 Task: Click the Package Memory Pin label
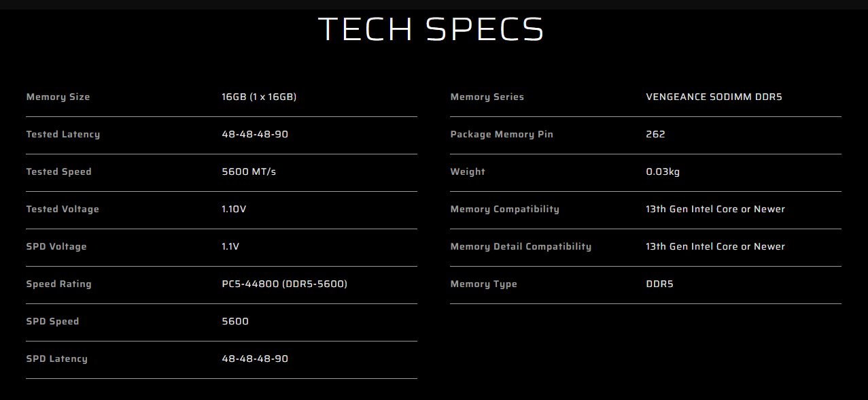[x=502, y=135]
